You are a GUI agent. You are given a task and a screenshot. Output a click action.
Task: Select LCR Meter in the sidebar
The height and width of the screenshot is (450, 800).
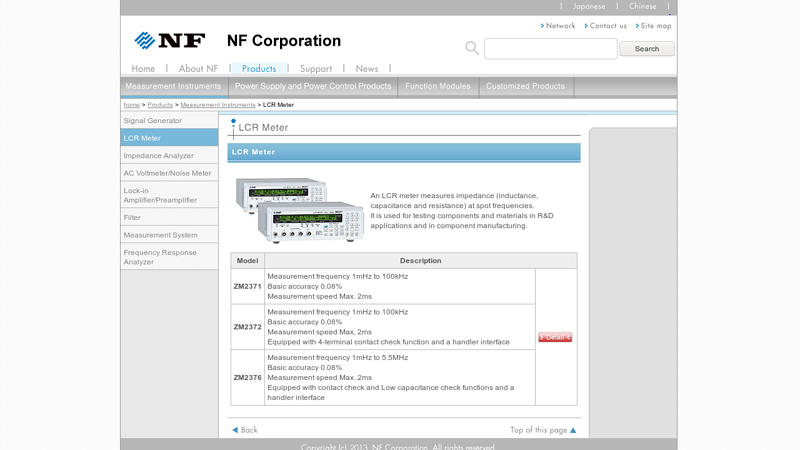[x=169, y=138]
